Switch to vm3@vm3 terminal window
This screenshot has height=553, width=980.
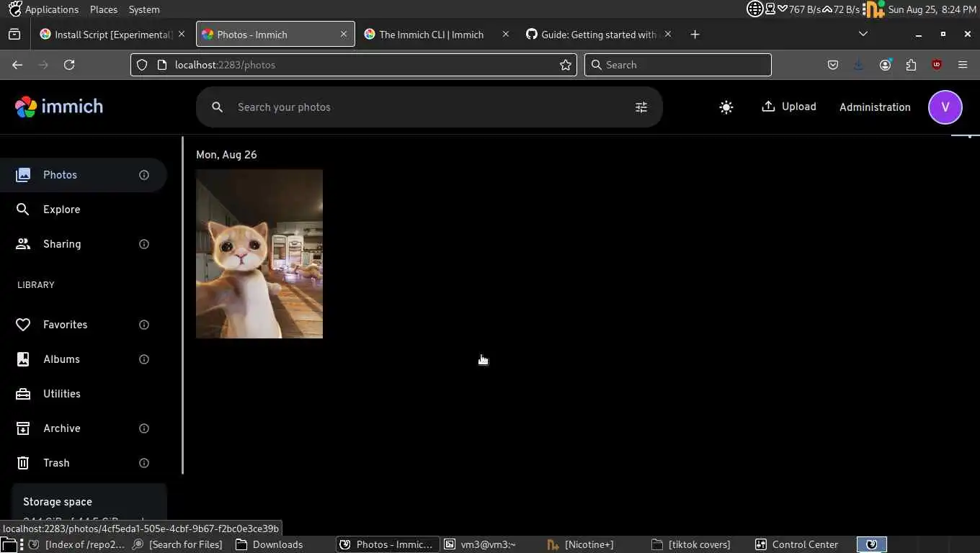pos(488,544)
